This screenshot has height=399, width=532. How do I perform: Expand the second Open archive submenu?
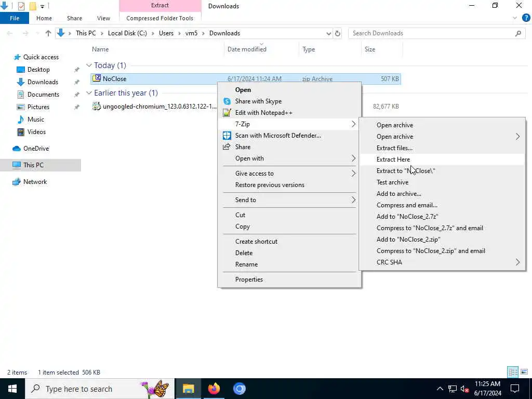[442, 137]
